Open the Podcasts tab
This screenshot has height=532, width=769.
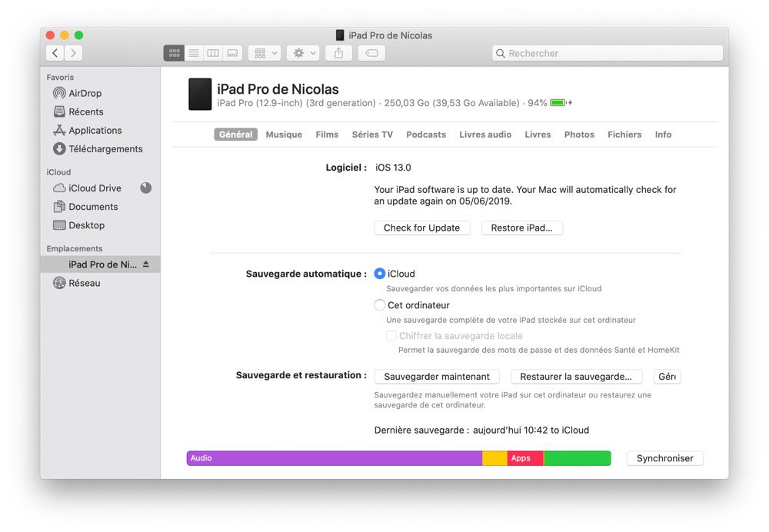(x=426, y=135)
